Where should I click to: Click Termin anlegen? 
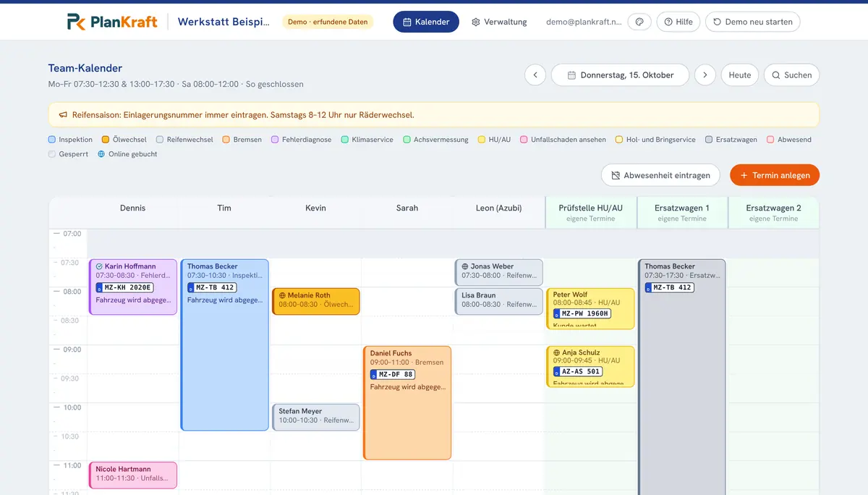[774, 175]
